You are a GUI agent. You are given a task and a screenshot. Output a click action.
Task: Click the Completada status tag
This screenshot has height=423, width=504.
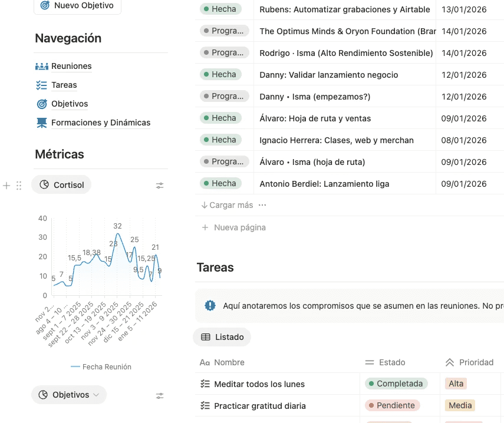pyautogui.click(x=396, y=384)
